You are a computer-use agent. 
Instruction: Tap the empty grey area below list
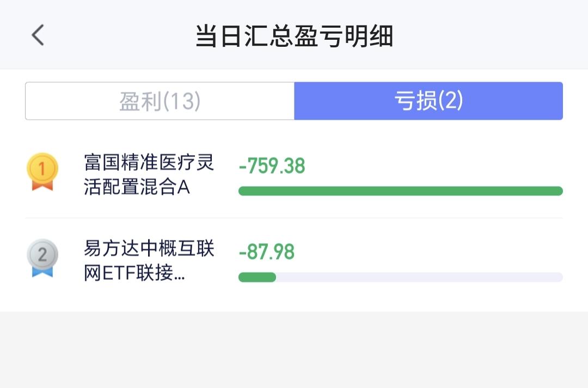pyautogui.click(x=294, y=349)
